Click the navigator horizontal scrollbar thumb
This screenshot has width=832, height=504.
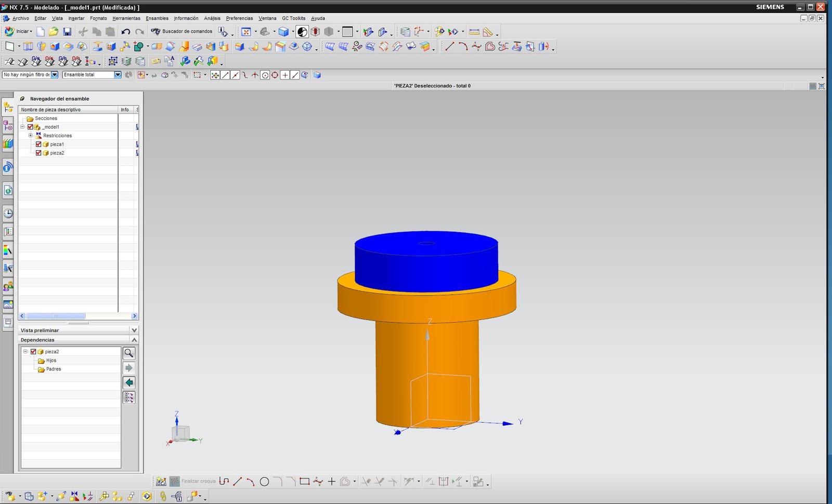(56, 316)
